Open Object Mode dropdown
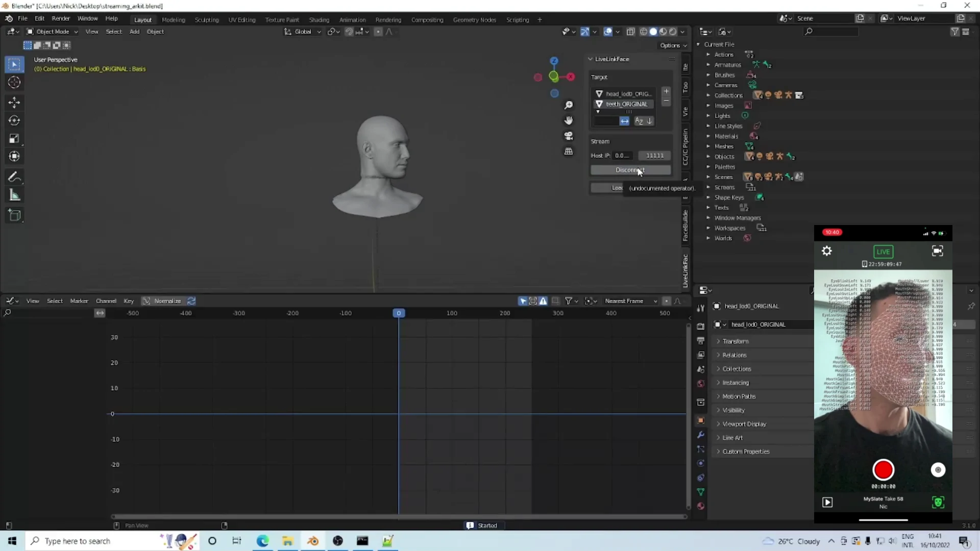The height and width of the screenshot is (551, 980). (x=53, y=32)
